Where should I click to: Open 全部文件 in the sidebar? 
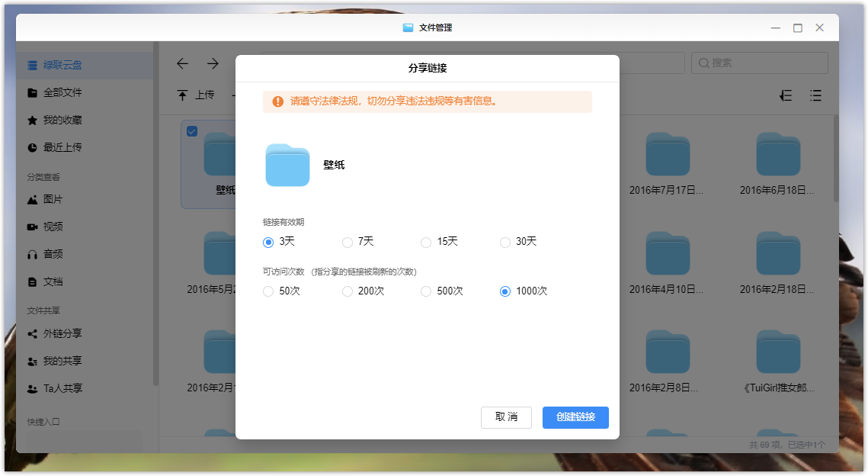62,92
